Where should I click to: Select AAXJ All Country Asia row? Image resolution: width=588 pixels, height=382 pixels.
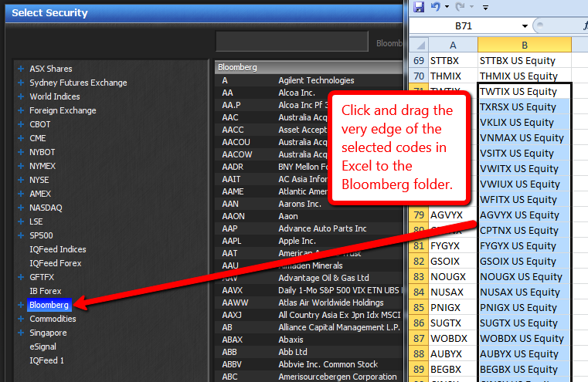pyautogui.click(x=308, y=316)
